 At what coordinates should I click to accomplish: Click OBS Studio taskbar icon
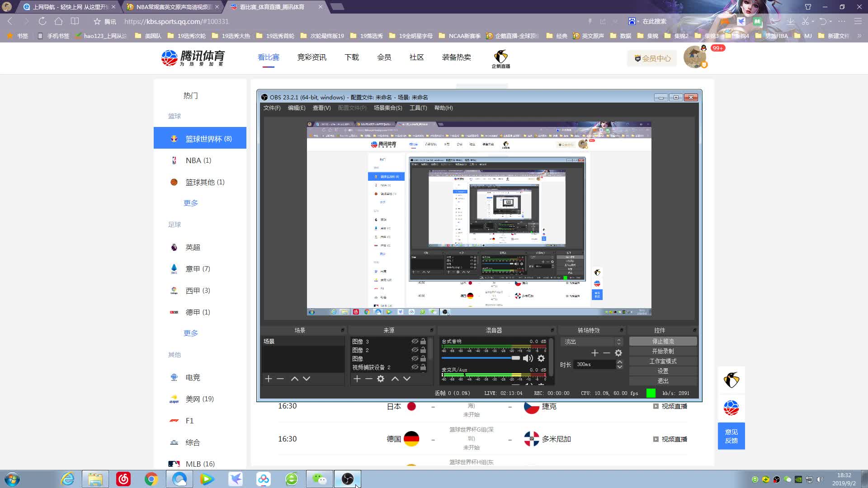[347, 479]
